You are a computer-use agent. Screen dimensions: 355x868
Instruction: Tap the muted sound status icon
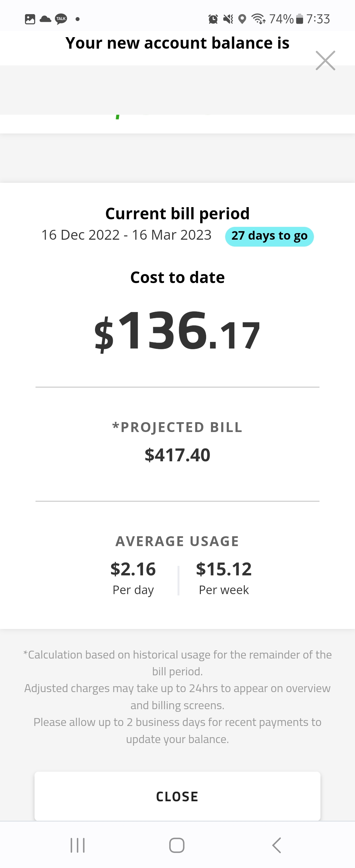pyautogui.click(x=228, y=19)
